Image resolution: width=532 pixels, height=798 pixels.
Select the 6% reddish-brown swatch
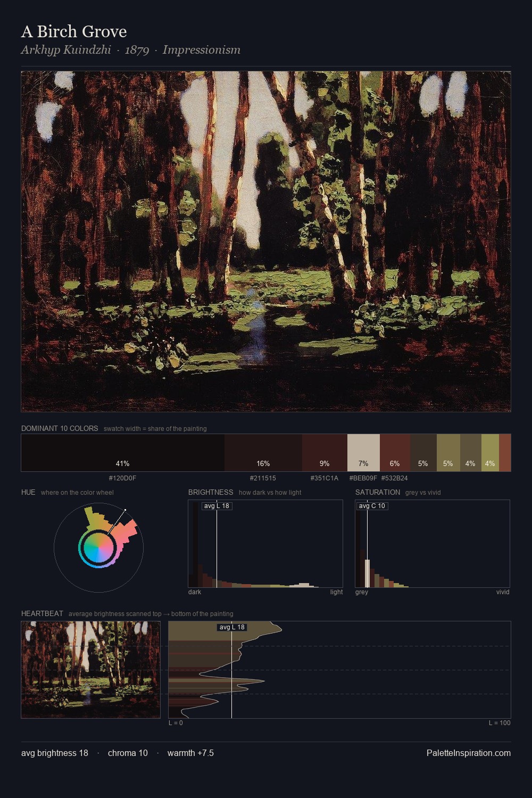click(x=395, y=453)
